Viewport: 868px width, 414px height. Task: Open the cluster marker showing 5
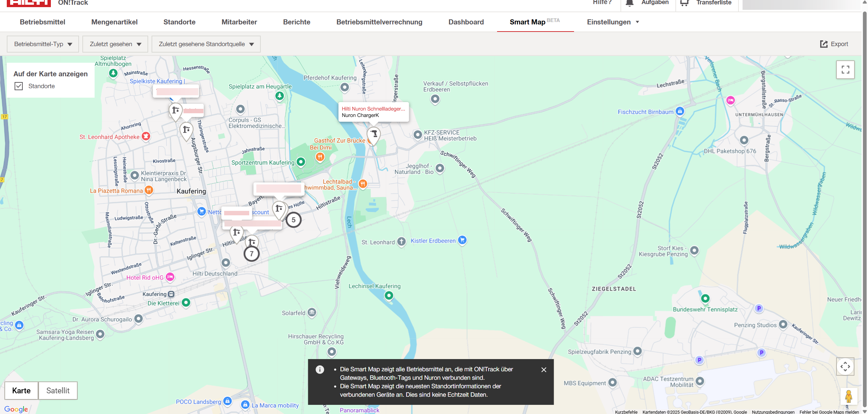[293, 220]
